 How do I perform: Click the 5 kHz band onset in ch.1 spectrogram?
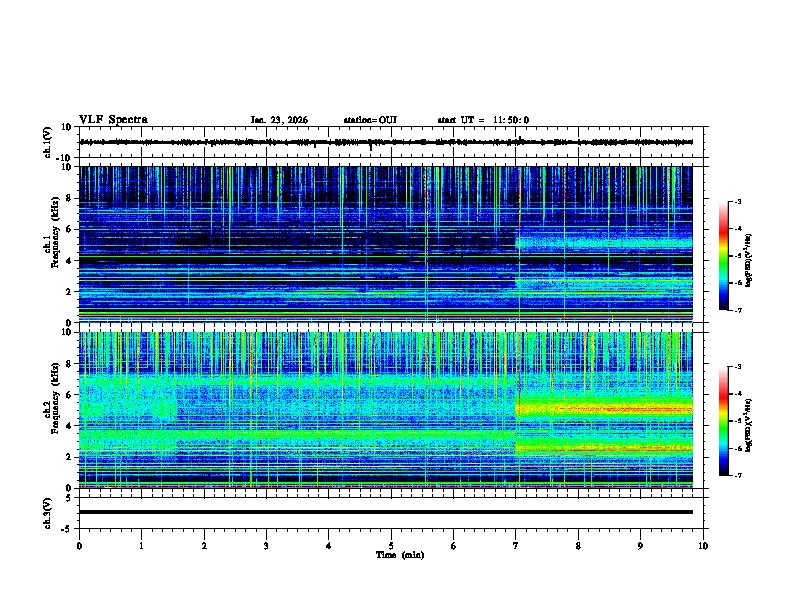517,243
